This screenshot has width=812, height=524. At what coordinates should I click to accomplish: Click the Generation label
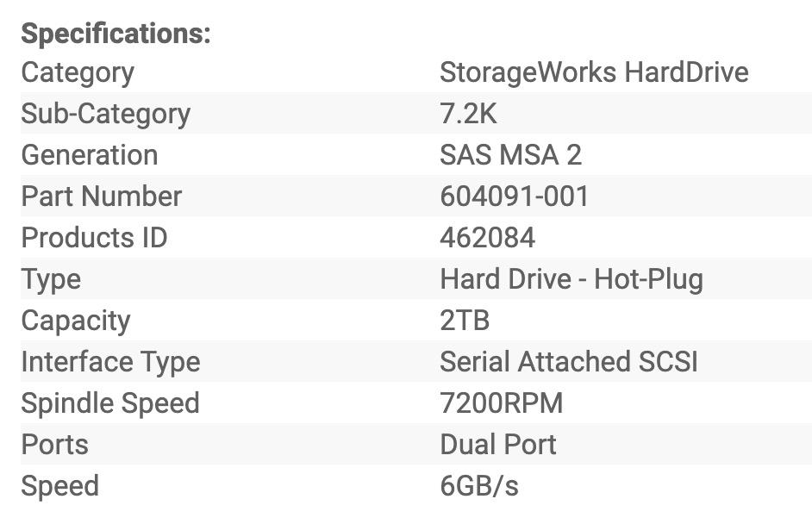click(90, 155)
